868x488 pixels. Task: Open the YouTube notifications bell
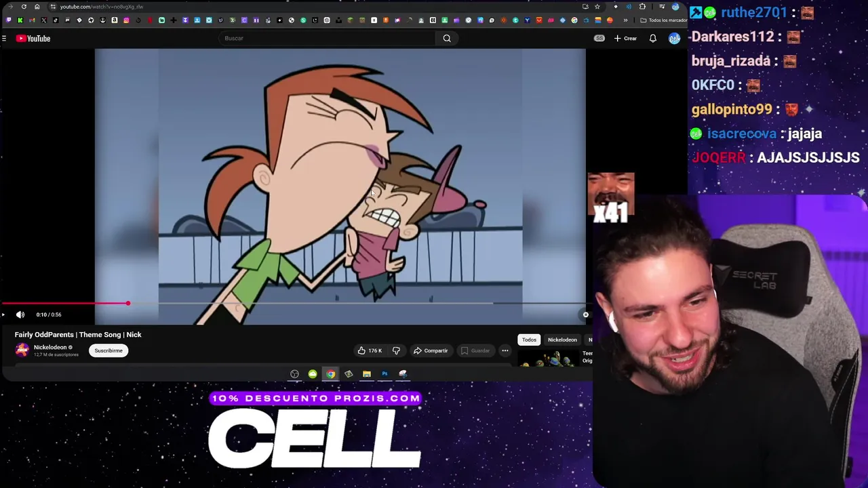(x=653, y=39)
